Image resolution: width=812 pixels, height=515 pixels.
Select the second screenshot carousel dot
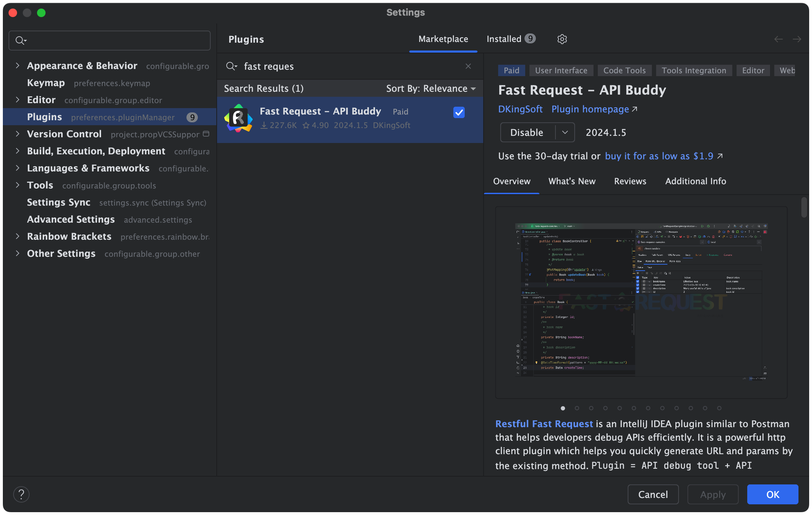pos(577,408)
